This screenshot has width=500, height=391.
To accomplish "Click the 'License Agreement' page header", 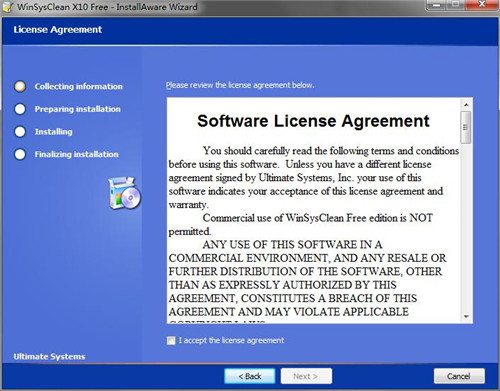I will point(58,30).
